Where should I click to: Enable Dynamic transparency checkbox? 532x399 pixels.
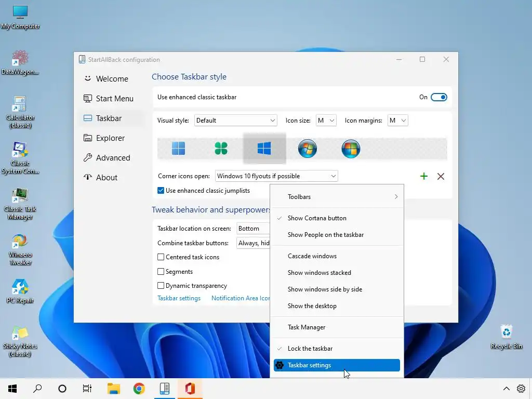point(161,286)
